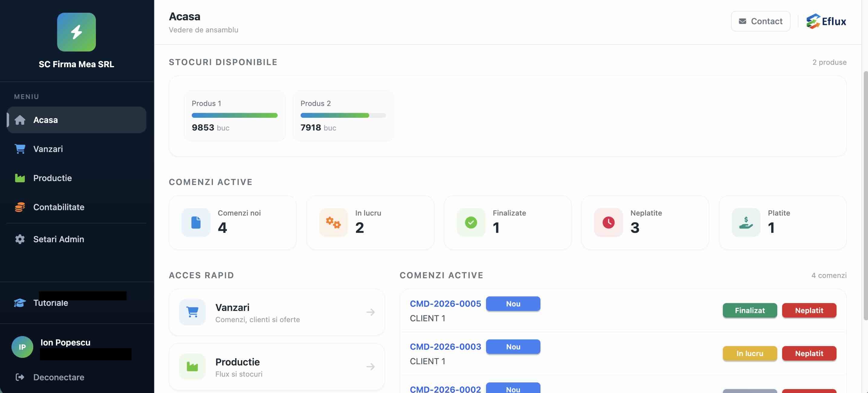Click the SC Firma Mea SRL company name
The image size is (868, 393).
(x=77, y=64)
